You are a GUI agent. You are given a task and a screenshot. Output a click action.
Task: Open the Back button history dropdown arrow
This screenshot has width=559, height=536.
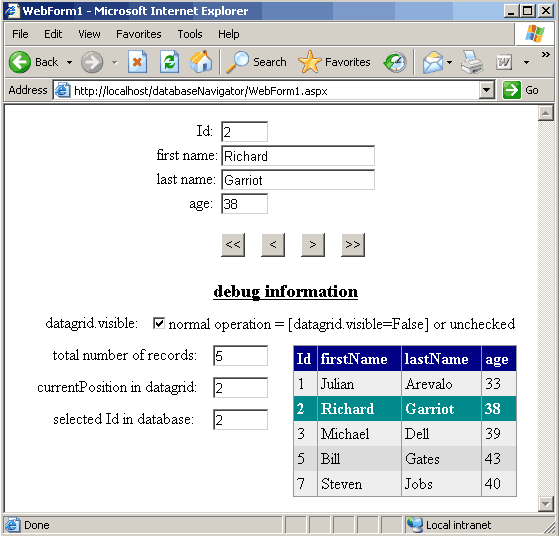coord(69,62)
